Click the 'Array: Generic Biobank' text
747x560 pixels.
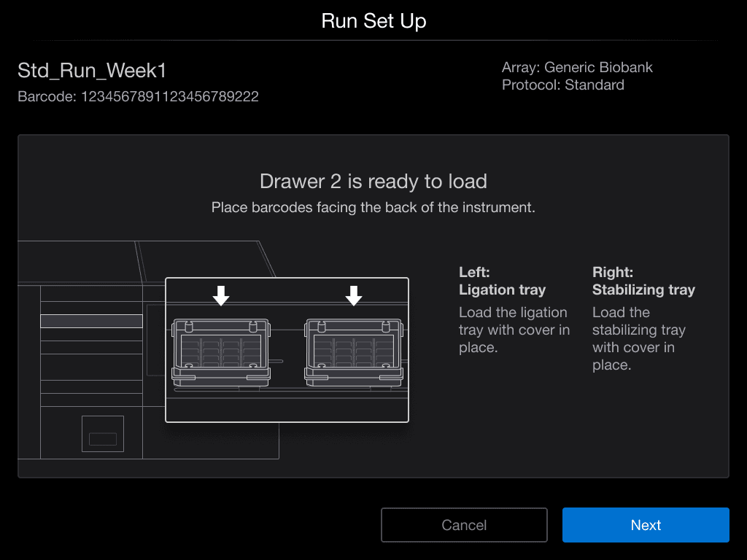click(577, 67)
